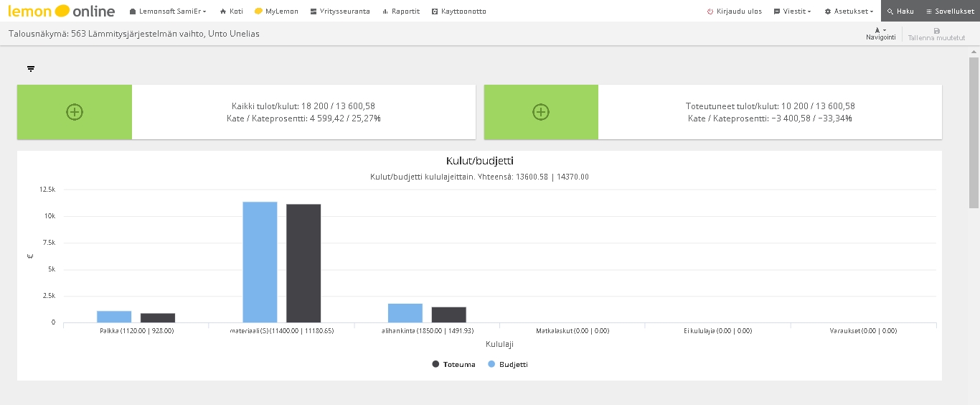Click the dark materiaali Toteuma bar
980x405 pixels.
303,263
